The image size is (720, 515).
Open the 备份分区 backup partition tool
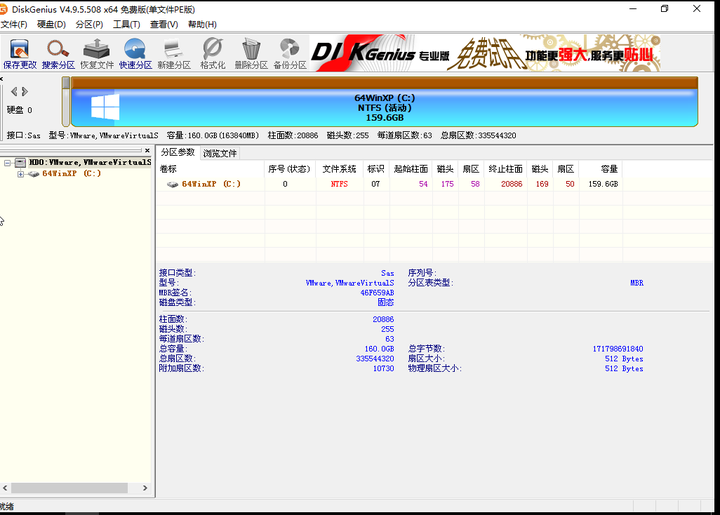290,54
